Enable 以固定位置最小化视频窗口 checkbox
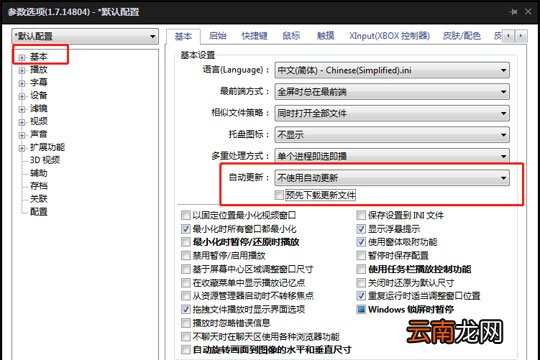The image size is (540, 360). (x=186, y=216)
